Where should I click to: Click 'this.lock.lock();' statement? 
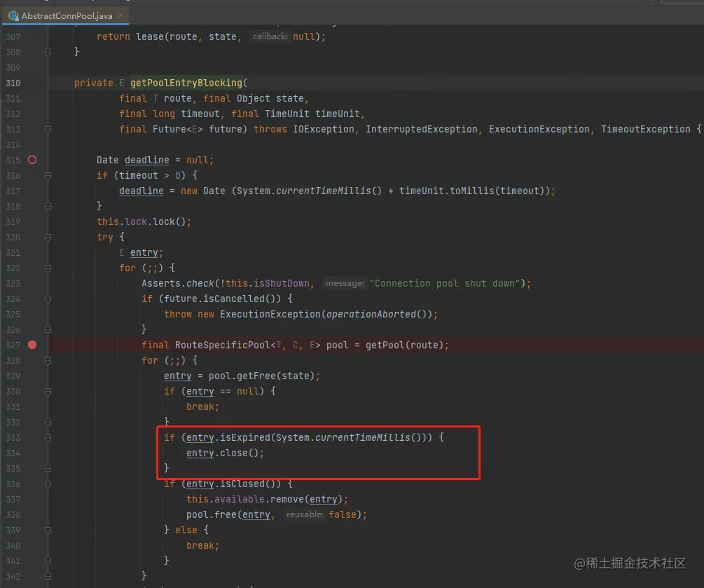[144, 222]
